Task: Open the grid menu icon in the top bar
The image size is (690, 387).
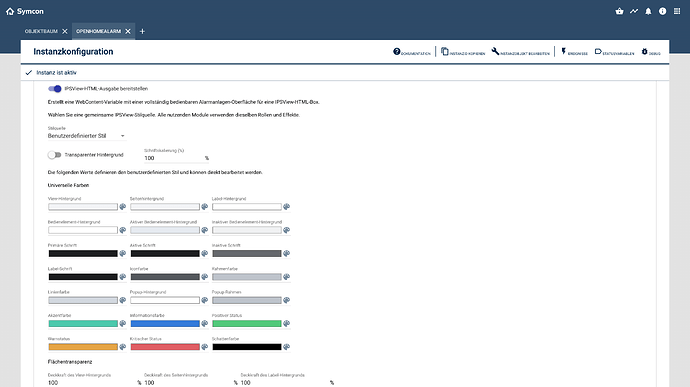Action: (677, 11)
